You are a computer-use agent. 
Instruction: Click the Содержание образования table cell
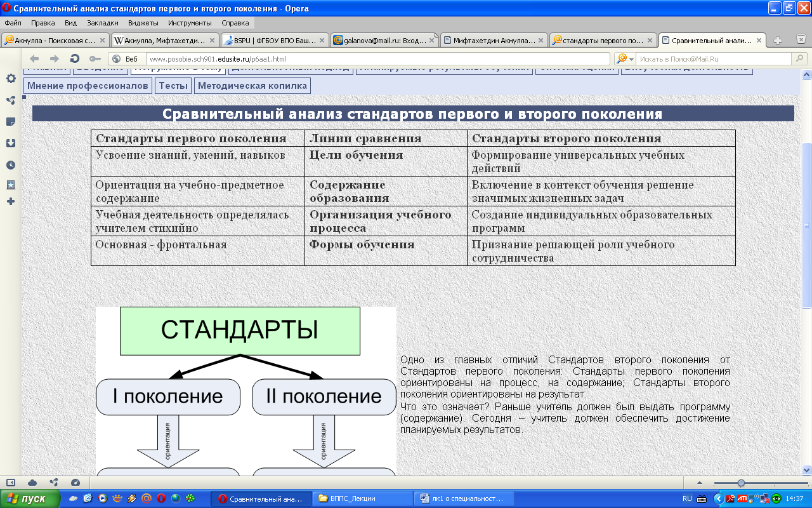click(386, 191)
